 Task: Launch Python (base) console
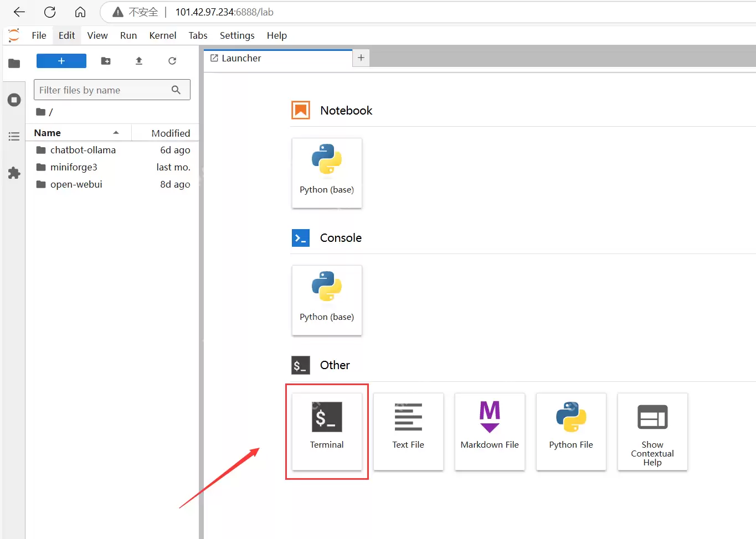coord(327,300)
